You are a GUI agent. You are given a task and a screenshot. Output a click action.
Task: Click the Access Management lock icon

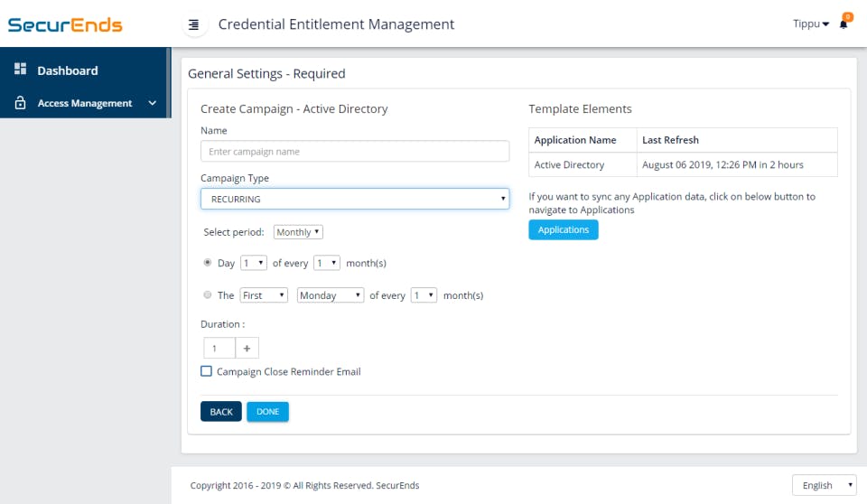pos(21,103)
